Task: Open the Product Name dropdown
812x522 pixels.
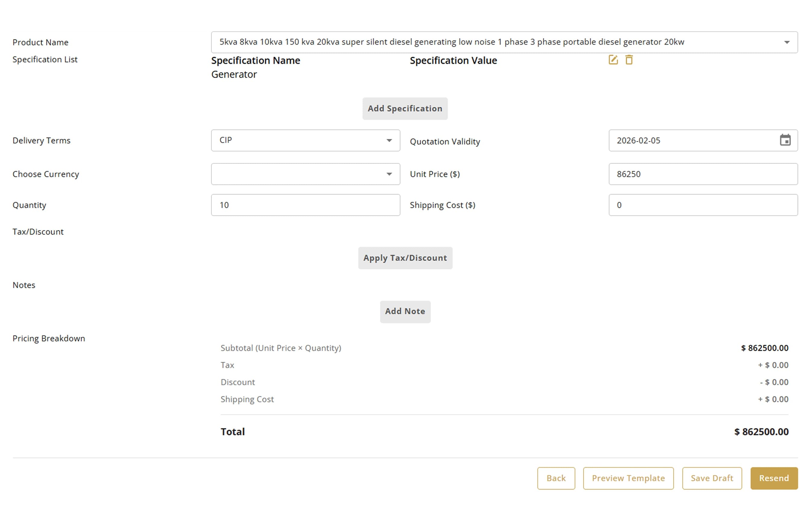Action: tap(787, 42)
